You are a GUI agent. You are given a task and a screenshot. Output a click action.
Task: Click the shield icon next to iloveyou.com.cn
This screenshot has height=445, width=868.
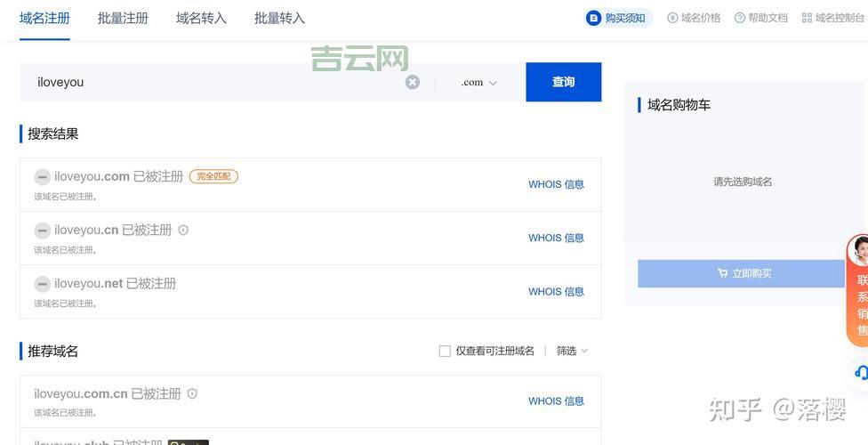[x=192, y=393]
